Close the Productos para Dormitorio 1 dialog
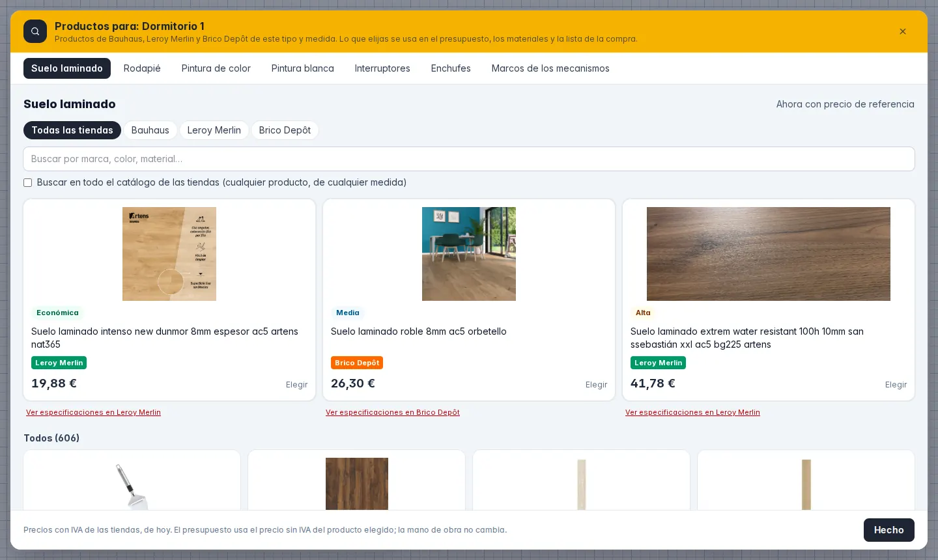The image size is (938, 560). (x=903, y=31)
